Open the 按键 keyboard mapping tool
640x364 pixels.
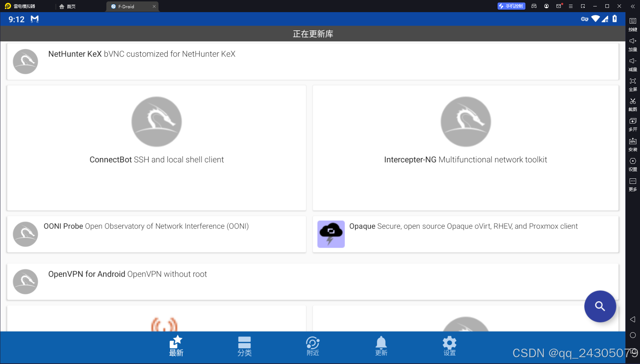click(x=633, y=24)
